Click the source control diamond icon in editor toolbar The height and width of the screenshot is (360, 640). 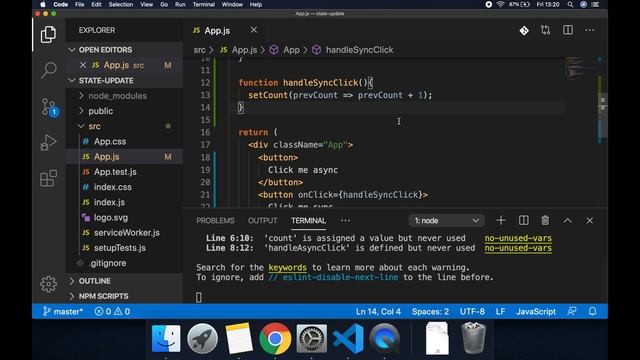click(524, 31)
